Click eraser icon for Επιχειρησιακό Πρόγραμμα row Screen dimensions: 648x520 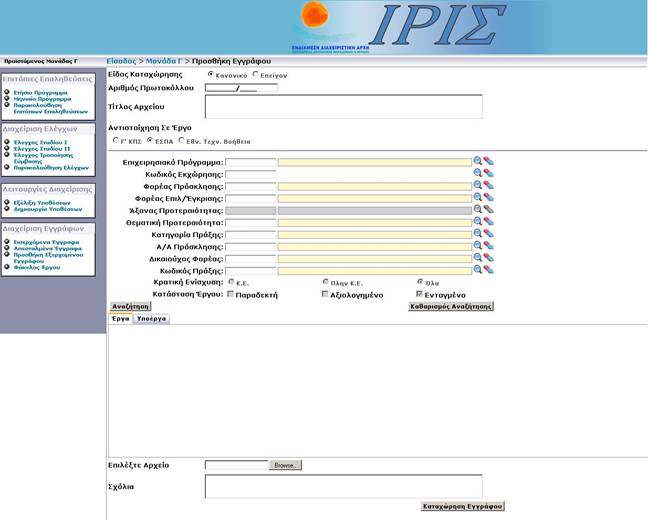point(488,161)
